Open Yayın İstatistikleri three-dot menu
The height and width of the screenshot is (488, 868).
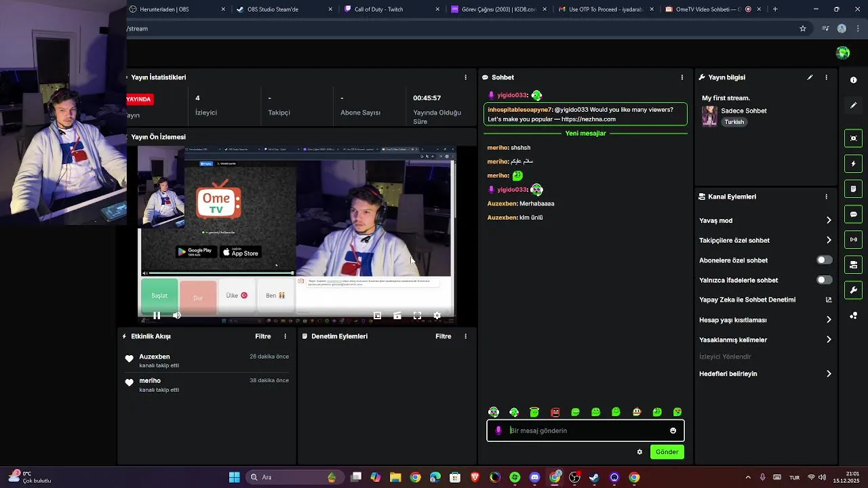click(465, 77)
